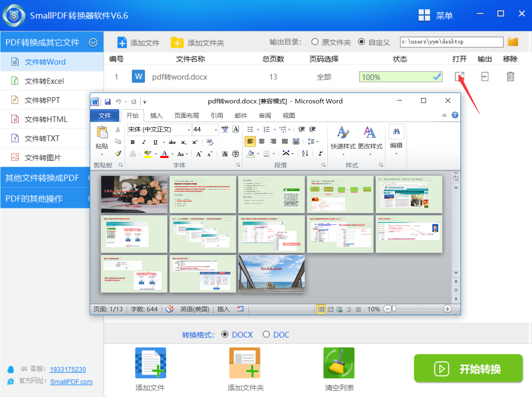Screen dimensions: 532x397
Task: Choose DOCX conversion format
Action: (225, 334)
